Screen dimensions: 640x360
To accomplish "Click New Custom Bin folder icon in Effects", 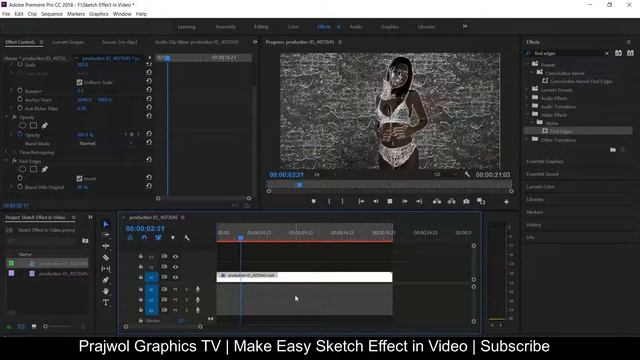I will pos(613,150).
